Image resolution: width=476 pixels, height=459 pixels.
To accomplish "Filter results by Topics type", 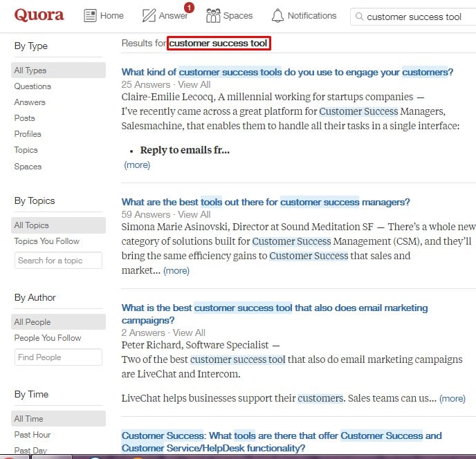I will (x=26, y=150).
